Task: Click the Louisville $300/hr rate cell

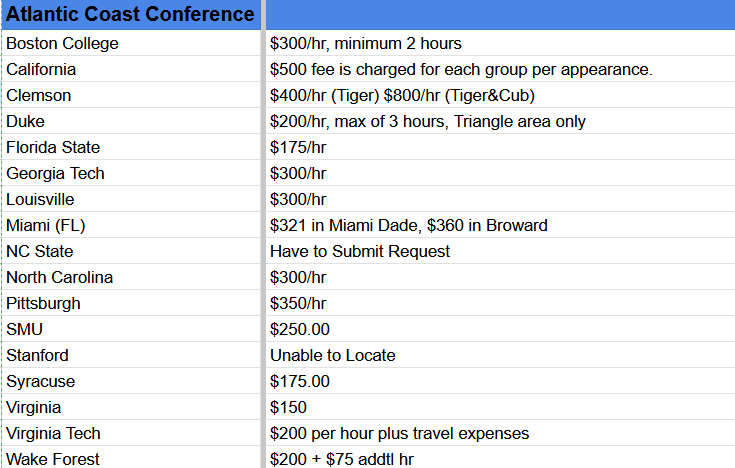Action: (x=500, y=199)
